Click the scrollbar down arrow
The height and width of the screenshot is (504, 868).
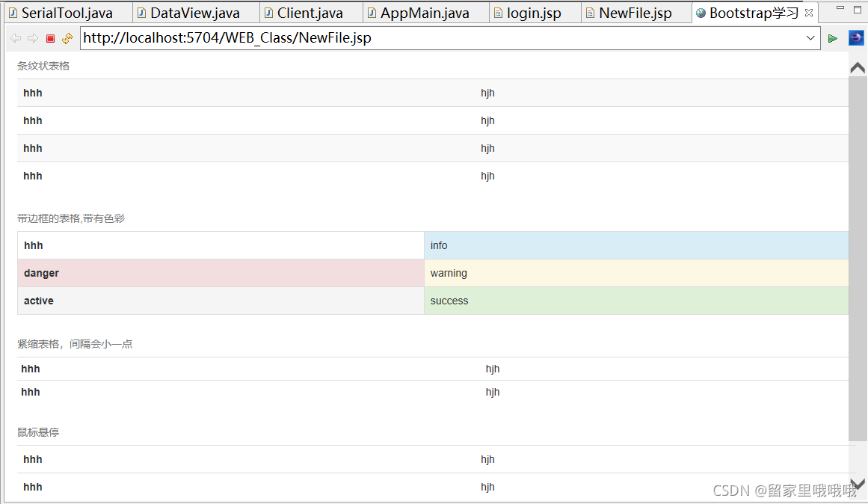858,483
